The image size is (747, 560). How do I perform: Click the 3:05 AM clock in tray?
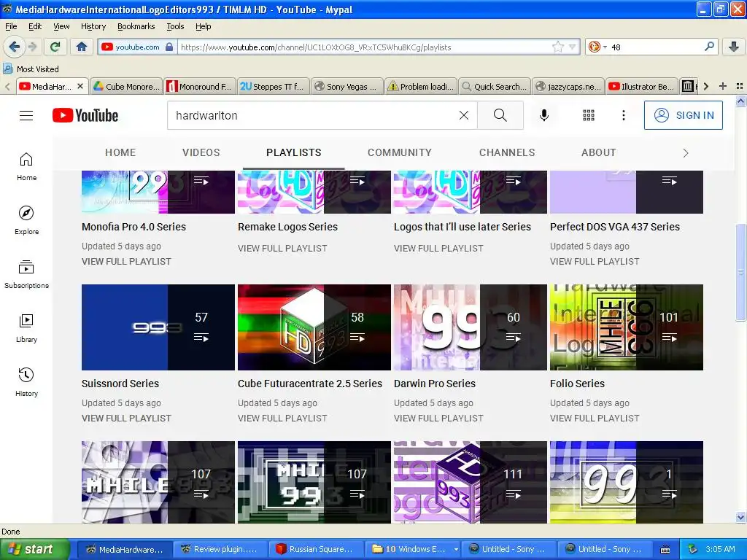tap(720, 549)
